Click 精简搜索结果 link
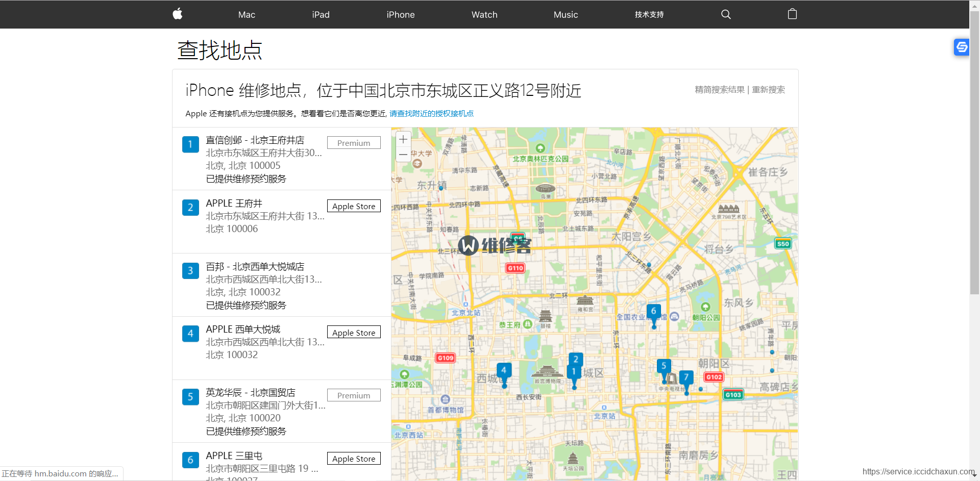Viewport: 980px width, 481px height. (720, 90)
